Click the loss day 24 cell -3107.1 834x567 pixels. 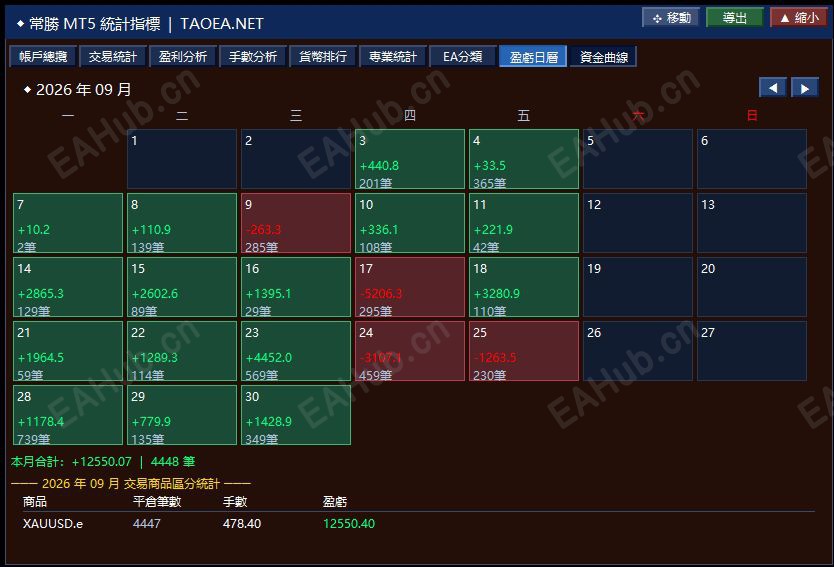410,351
